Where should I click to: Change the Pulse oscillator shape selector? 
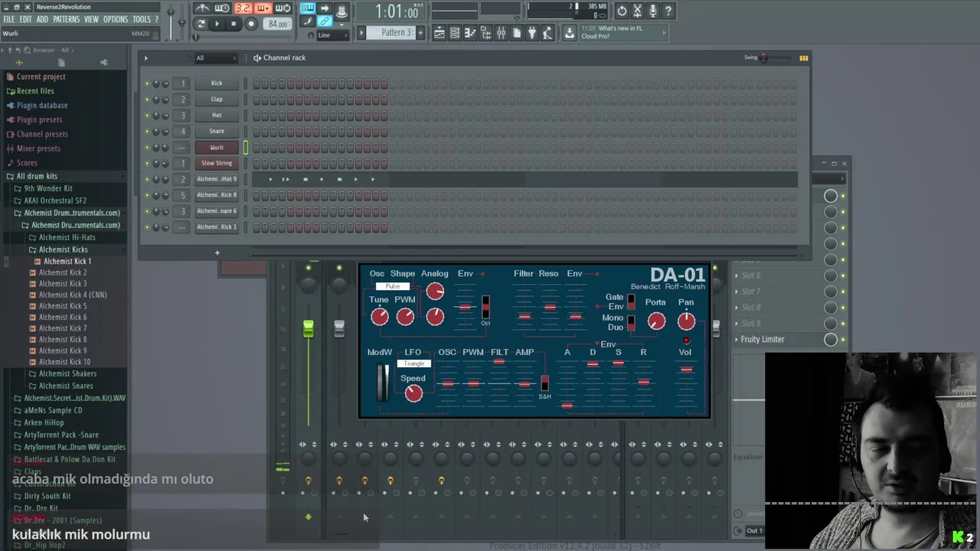coord(392,286)
